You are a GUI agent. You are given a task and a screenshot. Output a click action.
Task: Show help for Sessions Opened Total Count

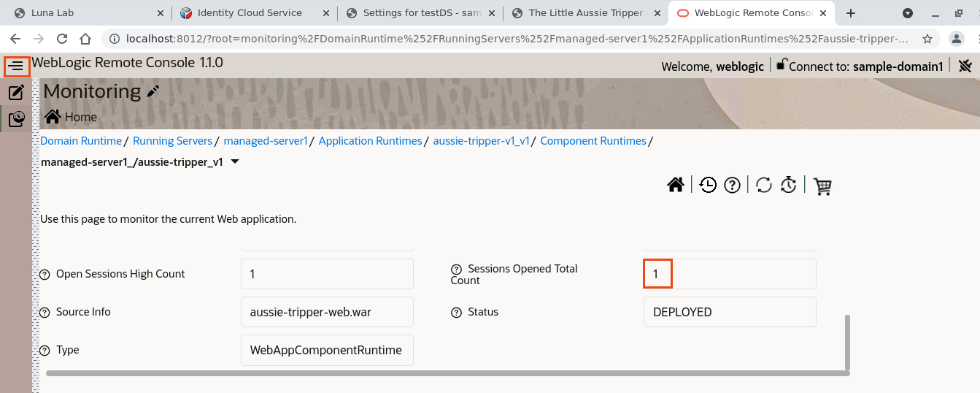(x=457, y=269)
